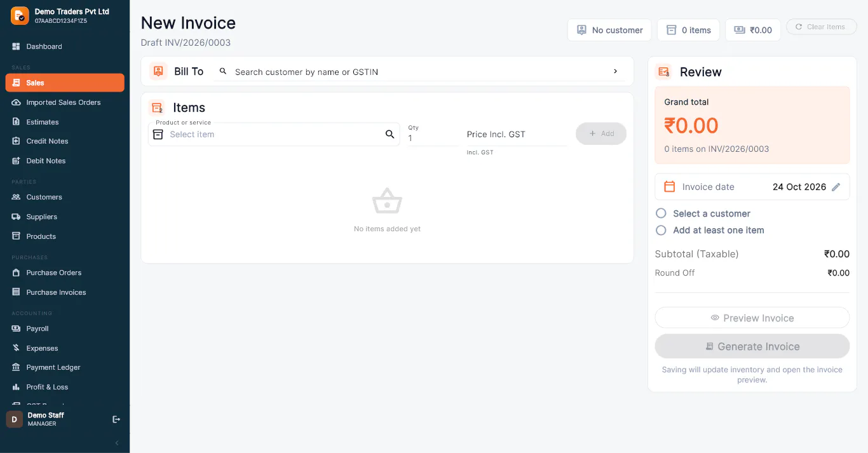
Task: Click the item search magnifier icon
Action: tap(390, 134)
